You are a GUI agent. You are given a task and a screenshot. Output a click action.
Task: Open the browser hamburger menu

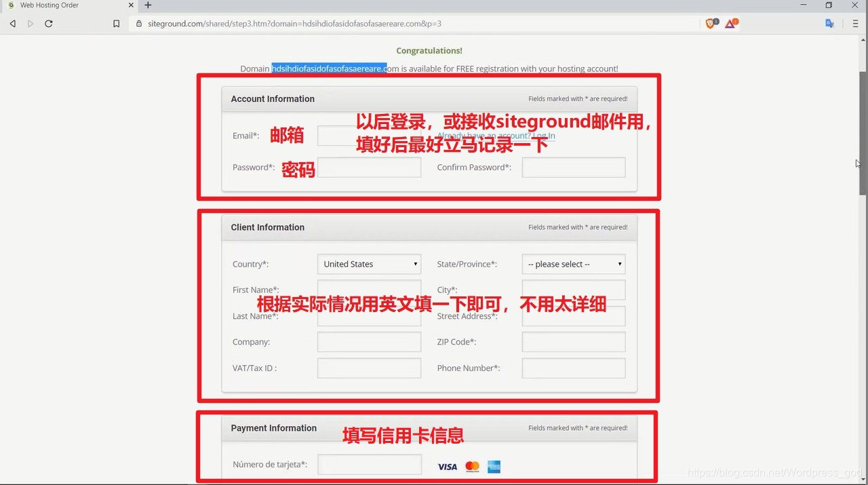[x=855, y=24]
